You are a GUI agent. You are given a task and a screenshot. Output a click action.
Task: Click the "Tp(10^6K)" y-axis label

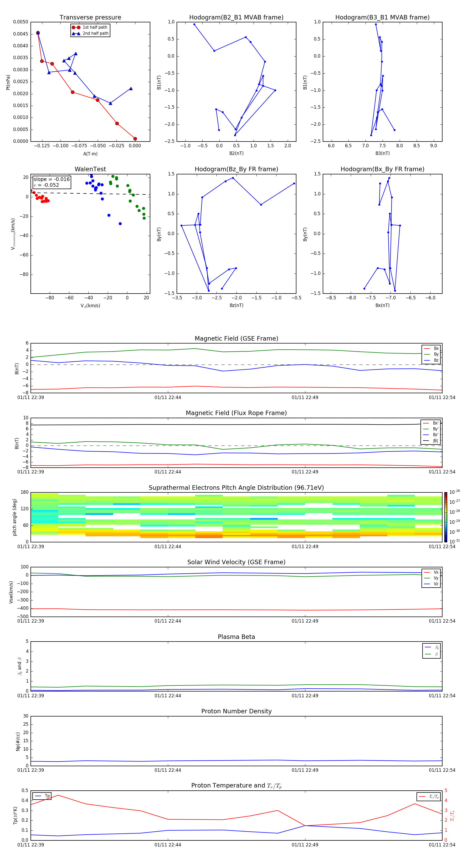(15, 815)
